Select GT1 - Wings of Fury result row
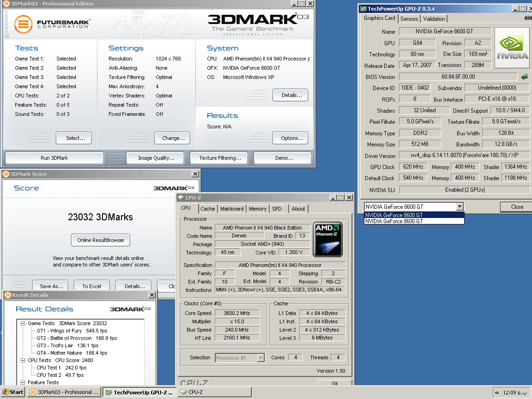Viewport: 532px width, 399px height. coord(72,331)
